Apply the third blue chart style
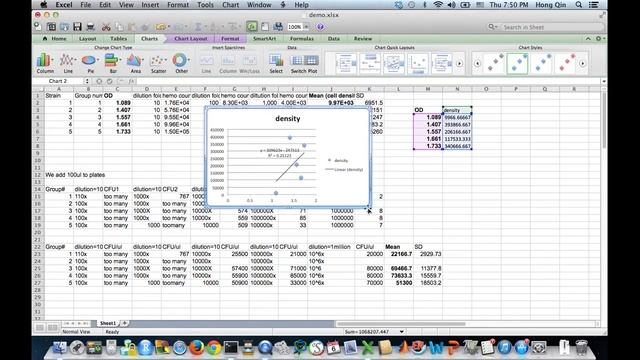640x360 pixels. [x=542, y=63]
